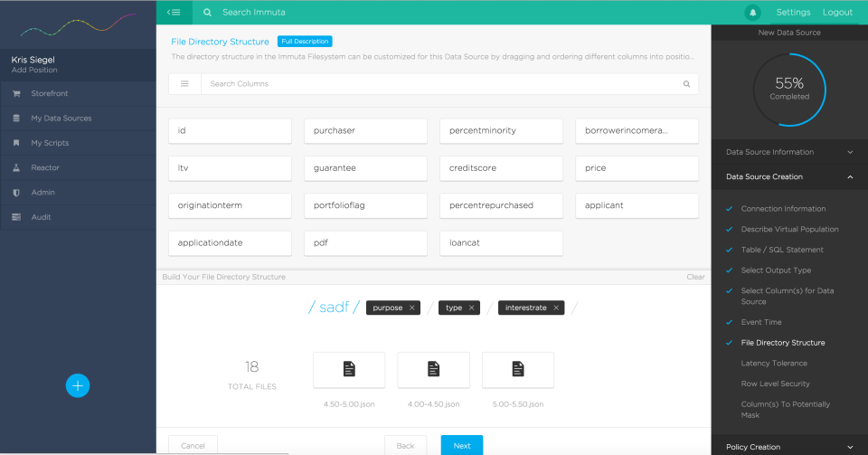Viewport: 868px width, 455px height.
Task: Click the My Scripts bookmark icon
Action: 16,143
